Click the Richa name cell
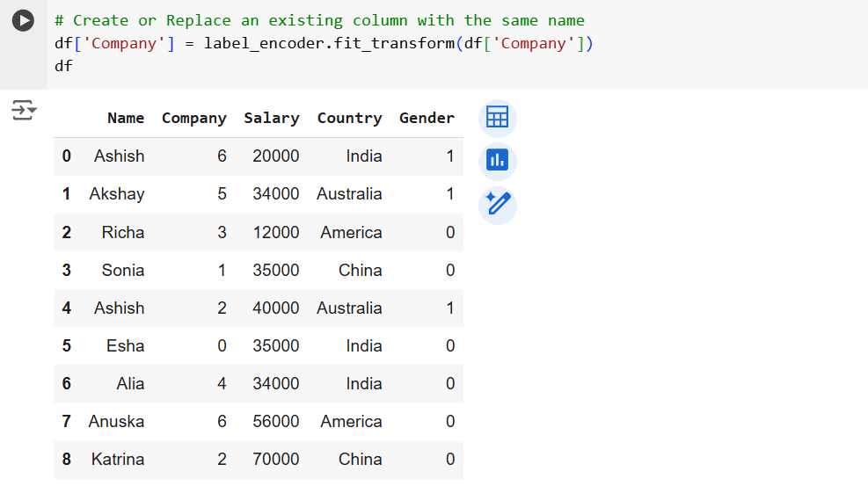The image size is (868, 486). [x=123, y=233]
